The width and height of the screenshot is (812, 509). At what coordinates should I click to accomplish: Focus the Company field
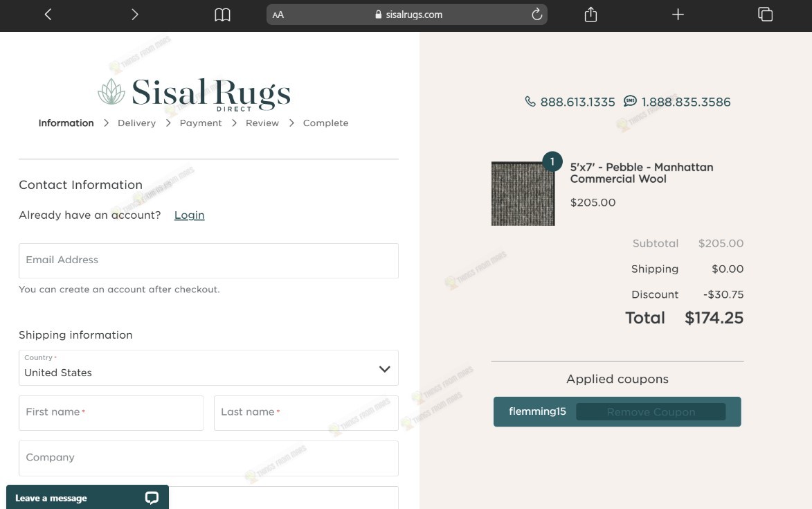pos(208,458)
